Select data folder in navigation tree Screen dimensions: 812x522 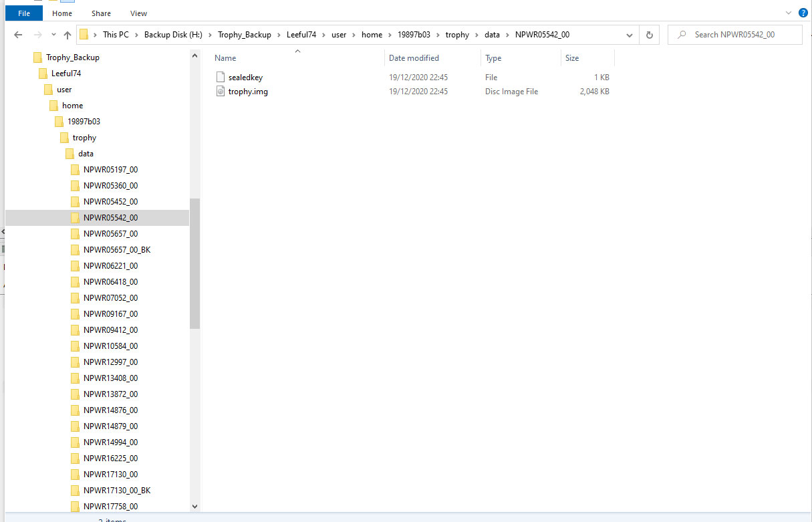click(x=86, y=154)
